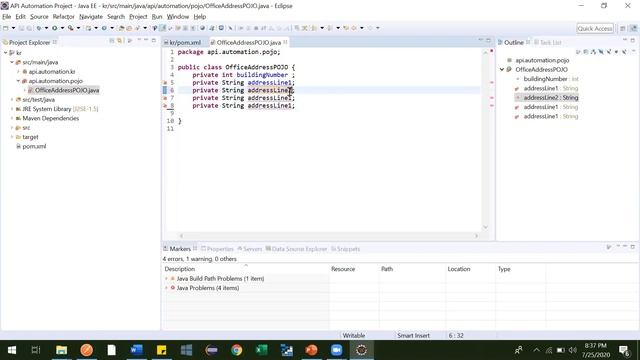
Task: Collapse all in Project Explorer toolbar
Action: pyautogui.click(x=112, y=41)
